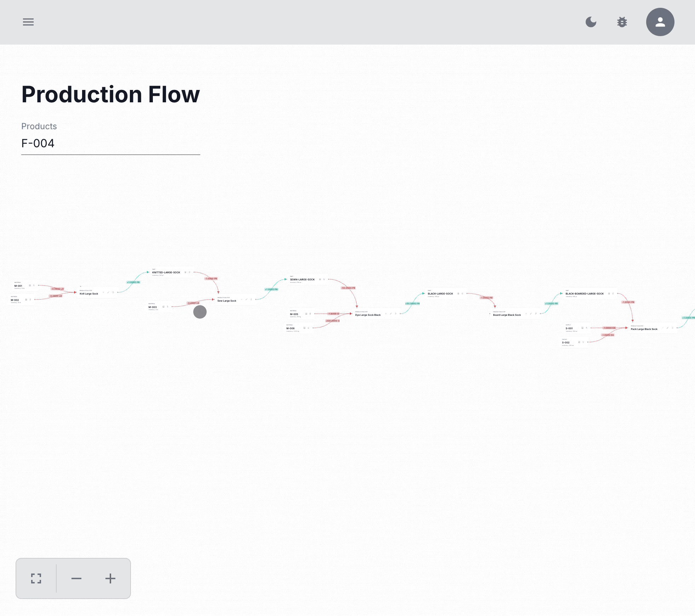The image size is (695, 616).
Task: Click the X icon on Knit Large Sock
Action: coord(103,292)
